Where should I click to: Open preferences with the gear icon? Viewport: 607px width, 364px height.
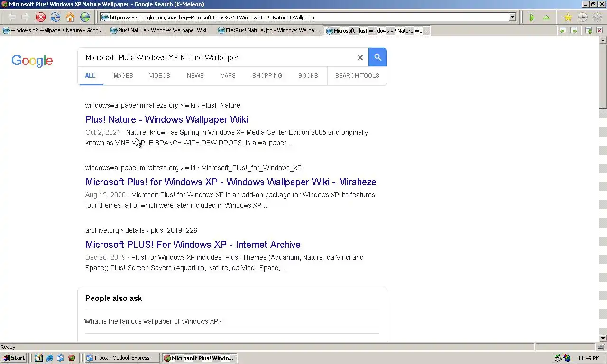597,18
